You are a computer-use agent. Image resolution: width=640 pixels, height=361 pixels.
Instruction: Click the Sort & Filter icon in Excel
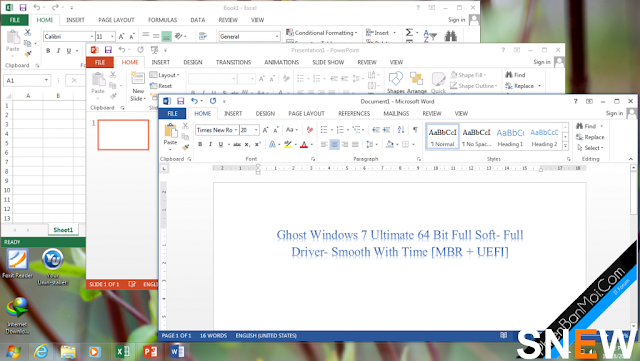tap(430, 36)
